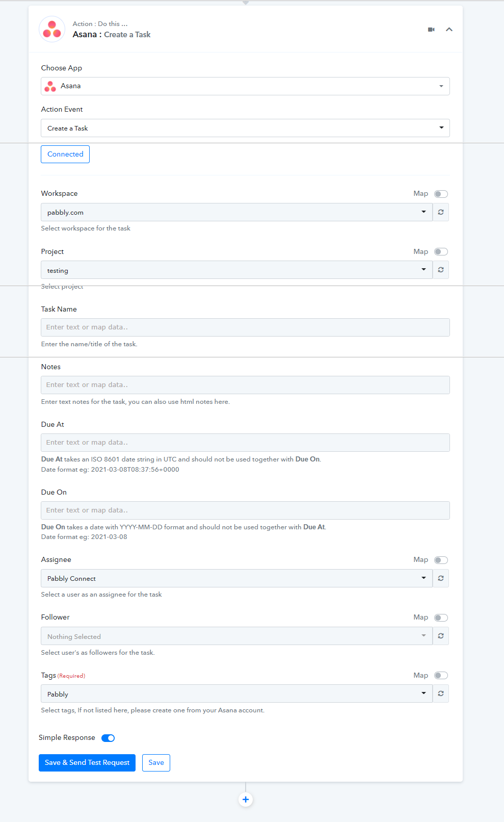Enable the Map toggle for Workspace
This screenshot has width=504, height=822.
click(x=441, y=194)
